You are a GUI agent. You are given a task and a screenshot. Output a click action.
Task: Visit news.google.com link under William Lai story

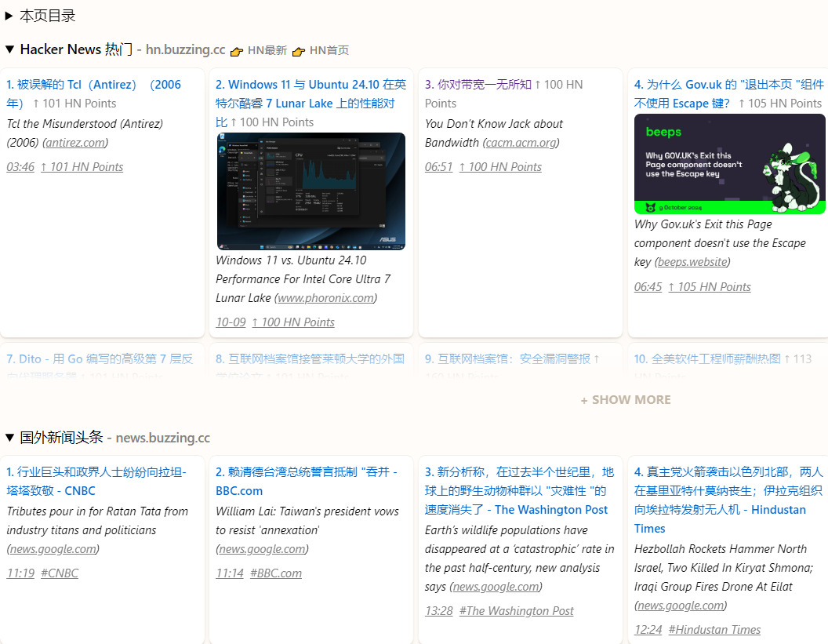tap(263, 549)
